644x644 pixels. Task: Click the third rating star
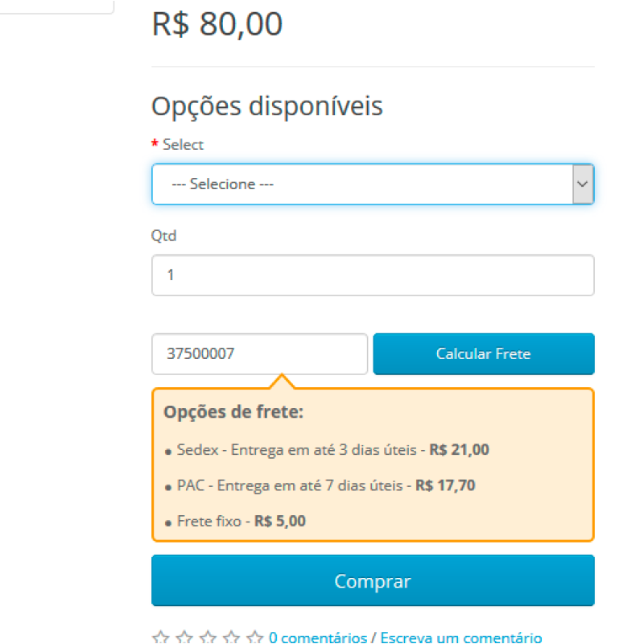click(x=208, y=638)
